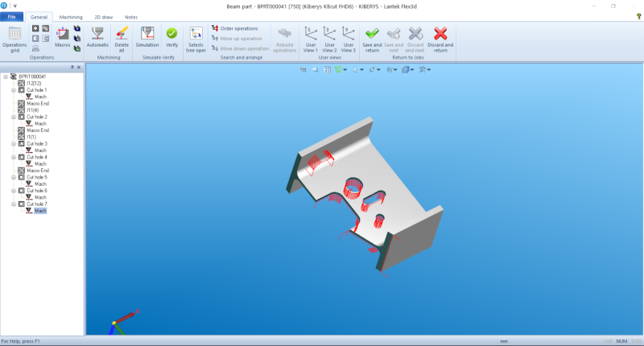Open dropdown arrow next to rotate view icon
Viewport: 644px width, 346px height.
[345, 70]
